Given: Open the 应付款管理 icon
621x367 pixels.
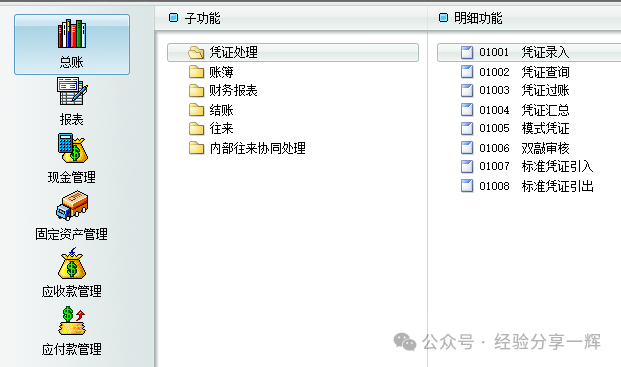Looking at the screenshot, I should [72, 321].
